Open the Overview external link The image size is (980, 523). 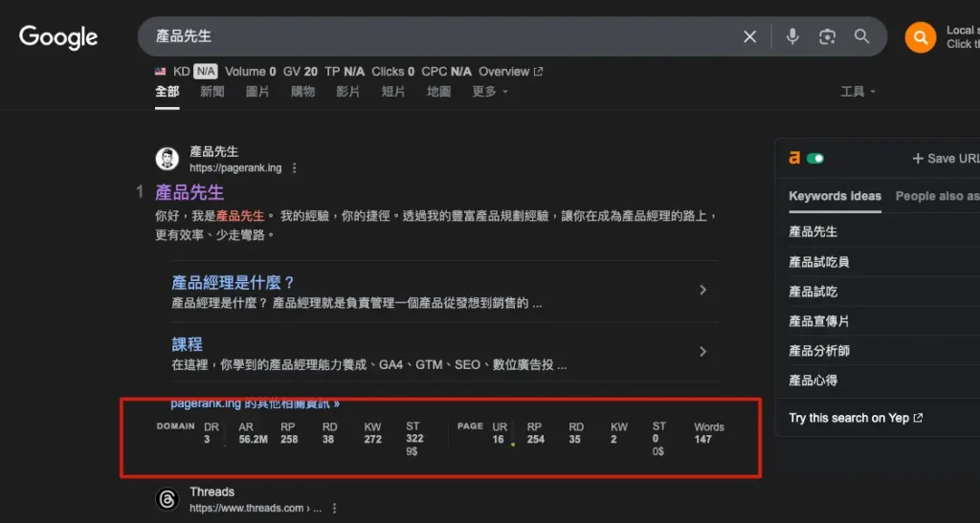511,72
